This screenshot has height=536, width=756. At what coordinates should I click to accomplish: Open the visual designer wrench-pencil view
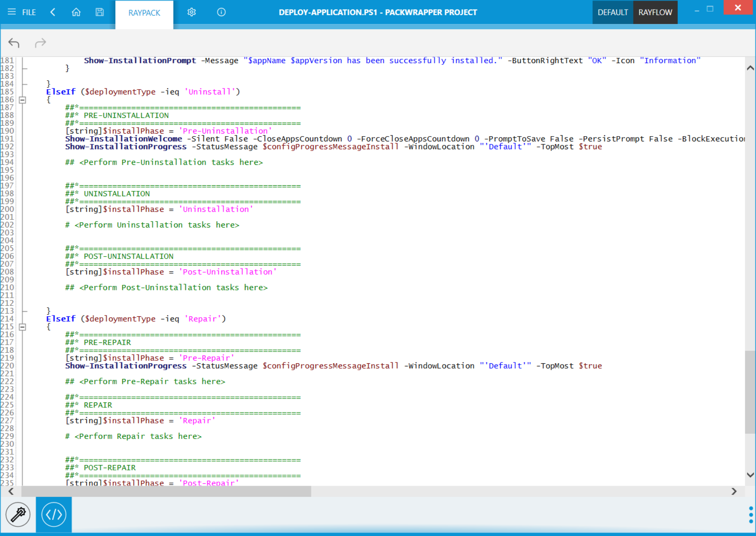(18, 515)
